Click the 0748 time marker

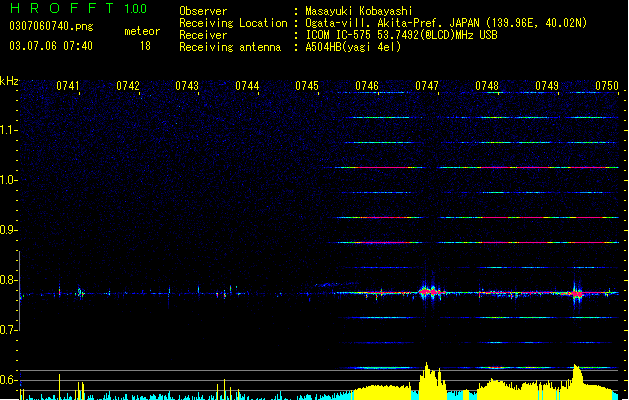(487, 86)
